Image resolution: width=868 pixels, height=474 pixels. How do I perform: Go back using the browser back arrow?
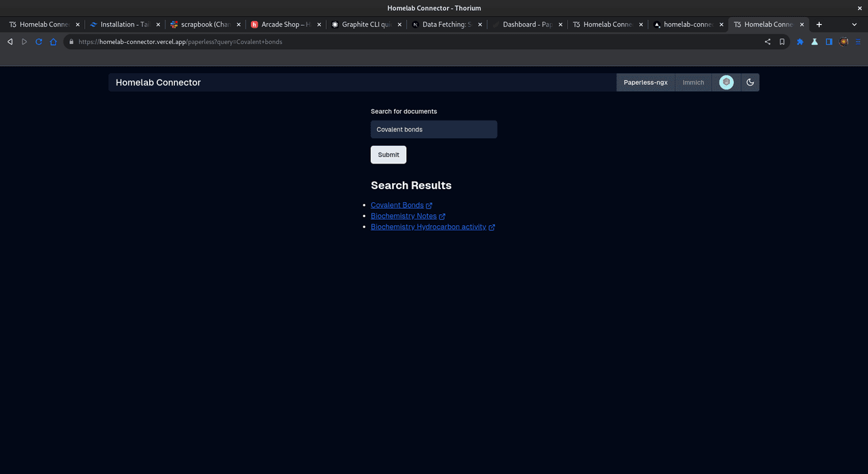coord(10,41)
